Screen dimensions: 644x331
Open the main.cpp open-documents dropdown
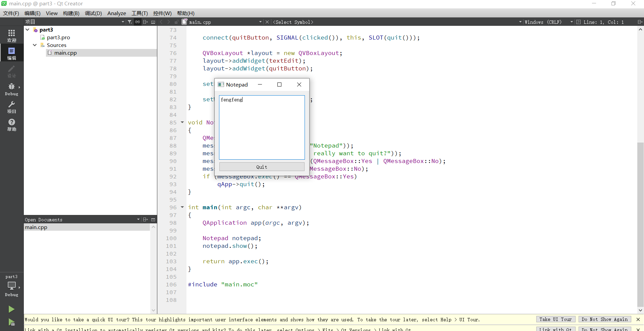(x=260, y=22)
